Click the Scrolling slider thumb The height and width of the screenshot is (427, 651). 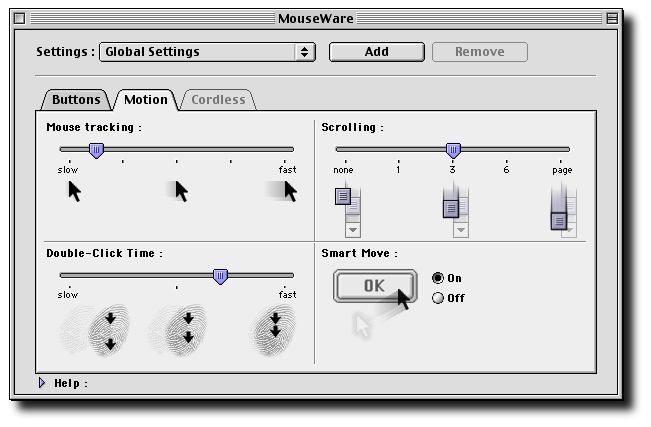[453, 150]
